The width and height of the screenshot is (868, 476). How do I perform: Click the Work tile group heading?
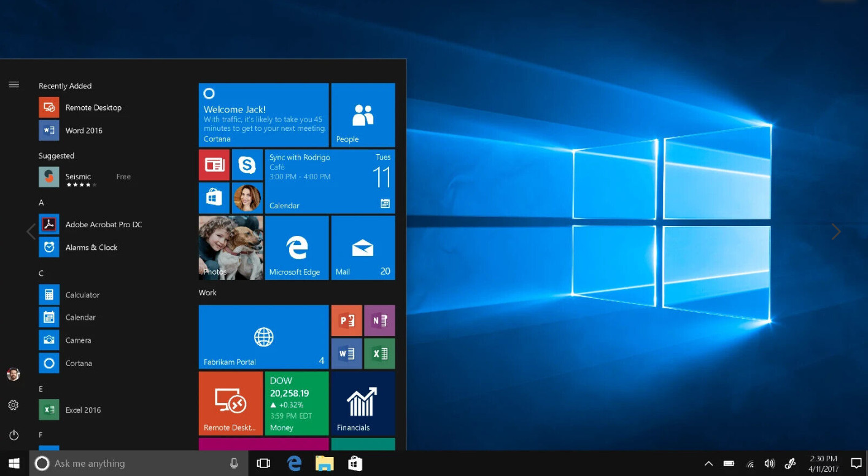207,292
